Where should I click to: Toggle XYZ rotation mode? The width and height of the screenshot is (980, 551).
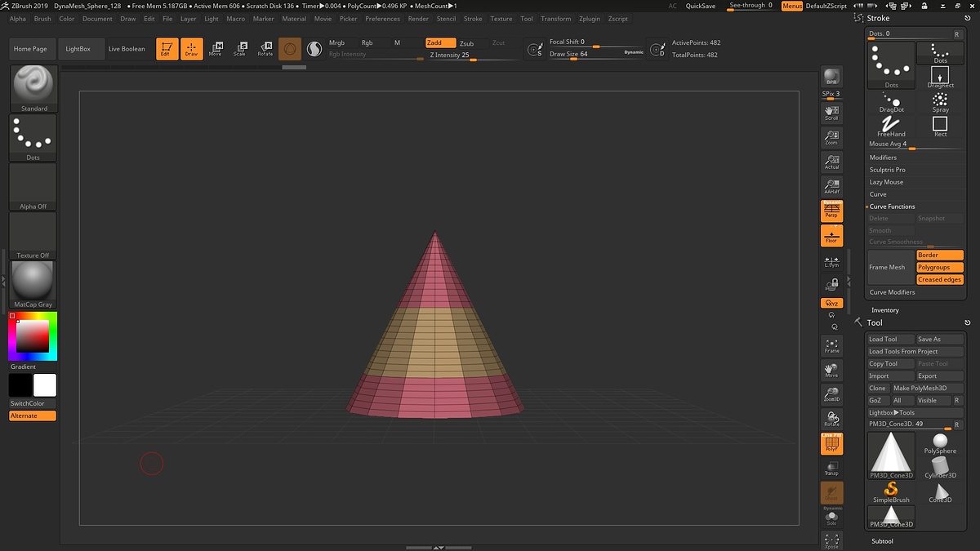[831, 303]
